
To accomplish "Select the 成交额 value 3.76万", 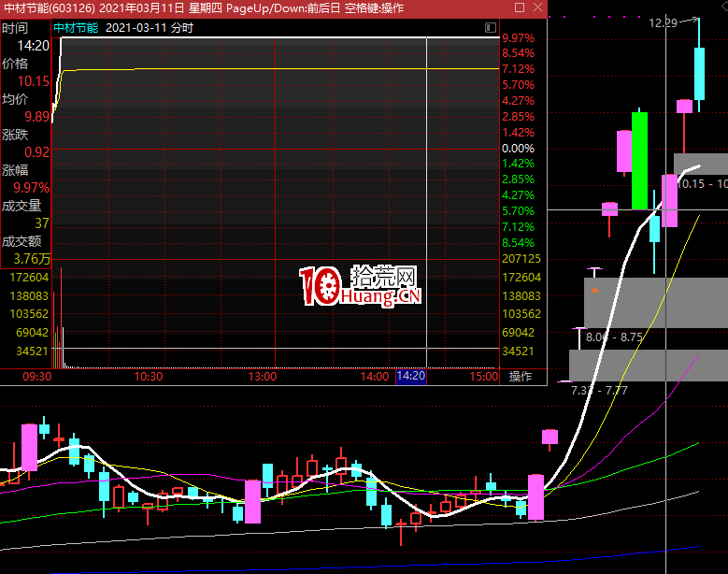I will [x=32, y=259].
